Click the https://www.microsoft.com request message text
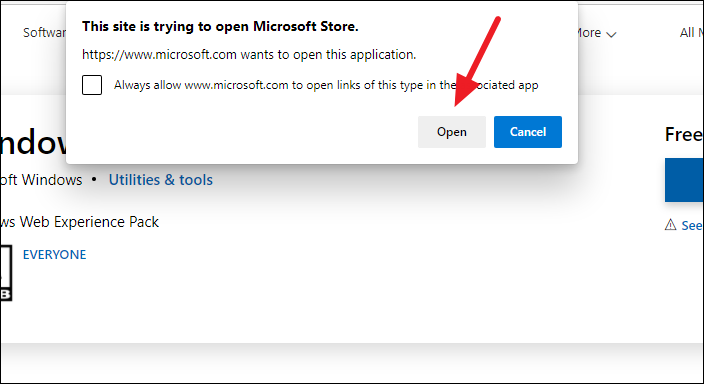Image resolution: width=704 pixels, height=384 pixels. pos(249,55)
